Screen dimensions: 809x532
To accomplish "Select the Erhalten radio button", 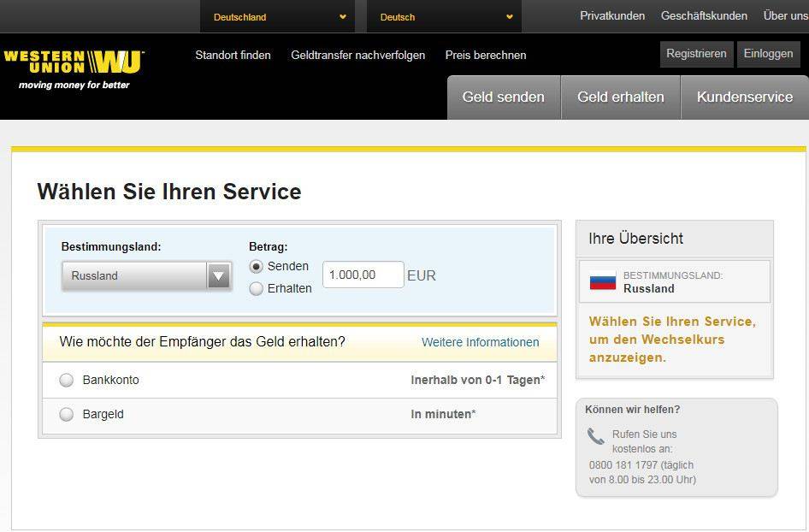I will (x=257, y=289).
